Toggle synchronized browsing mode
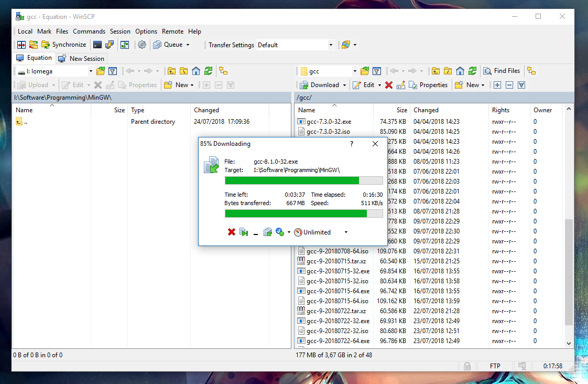 (21, 45)
